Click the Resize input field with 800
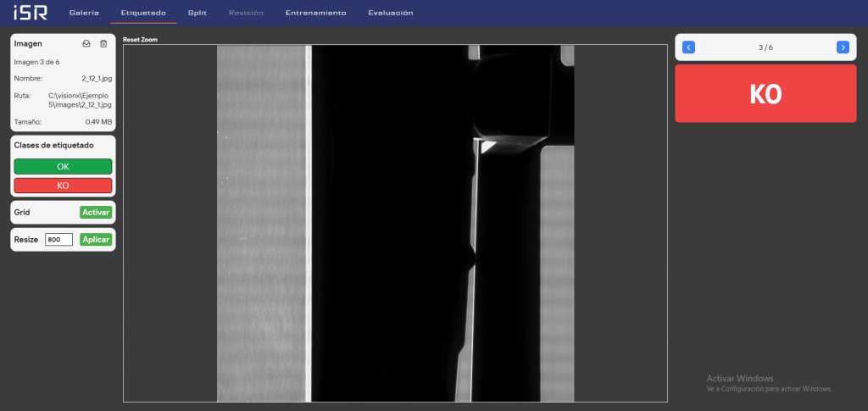 pos(58,240)
